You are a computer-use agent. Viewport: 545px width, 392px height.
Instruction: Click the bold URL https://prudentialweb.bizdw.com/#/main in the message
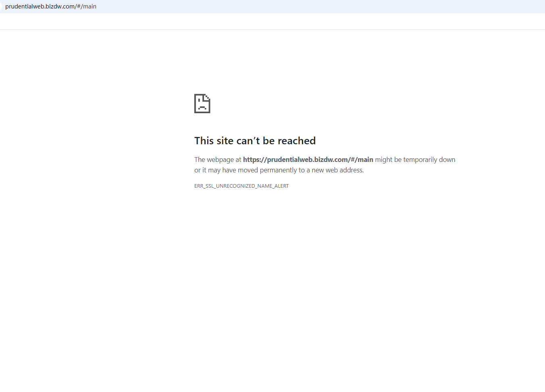click(x=308, y=160)
